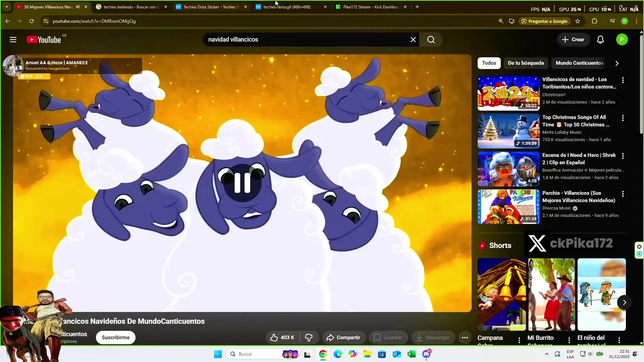
Task: Share the video via Compartir
Action: pos(343,337)
